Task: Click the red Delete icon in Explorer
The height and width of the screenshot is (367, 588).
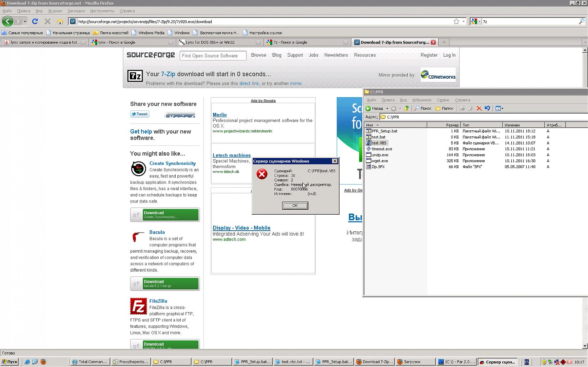Action: 479,109
